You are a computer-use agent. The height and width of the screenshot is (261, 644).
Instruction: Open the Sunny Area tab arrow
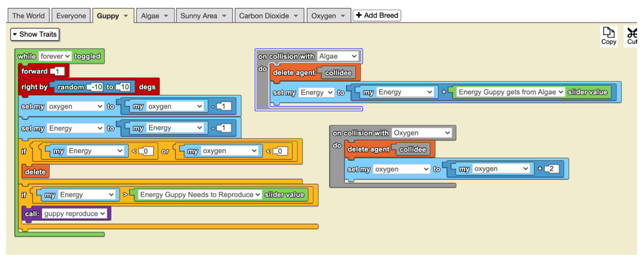click(x=224, y=16)
